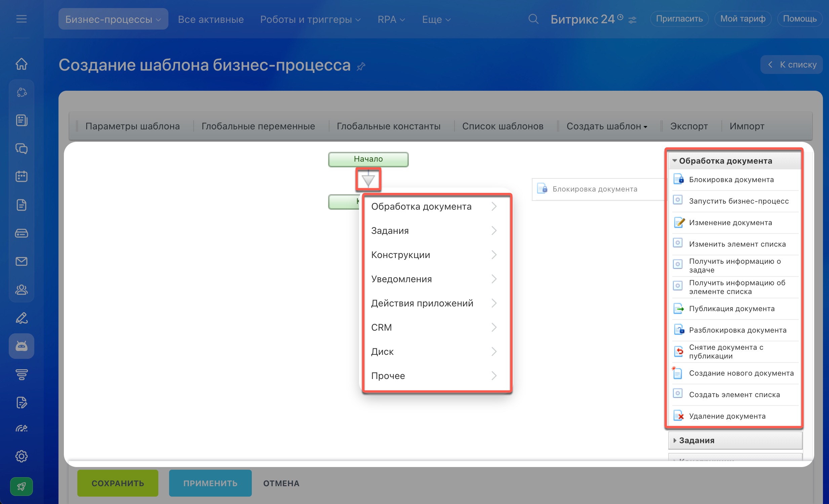The image size is (829, 504).
Task: Open the Бизнес-процессы dropdown
Action: point(113,19)
